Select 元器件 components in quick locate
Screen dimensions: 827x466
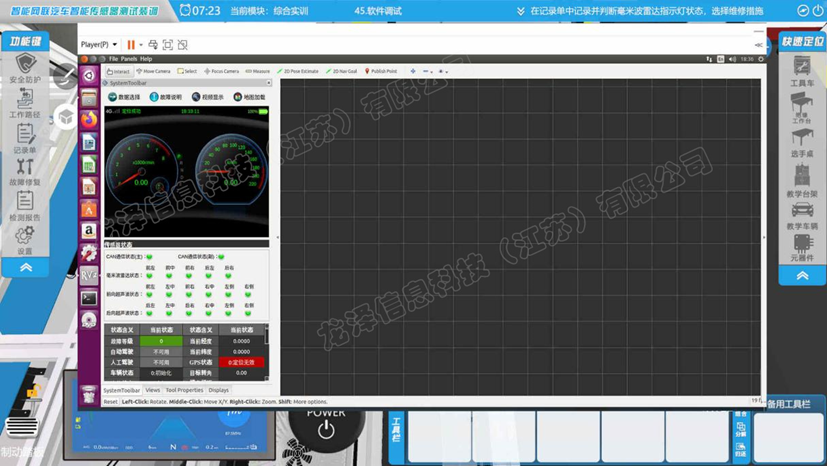click(802, 248)
